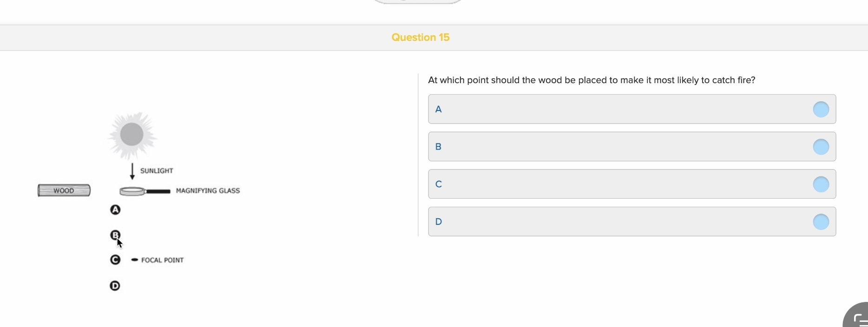Click the question text about wood catching fire
The height and width of the screenshot is (327, 868).
pos(592,80)
